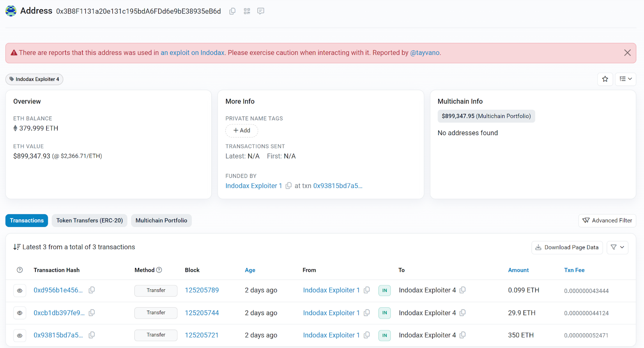Open the Advanced Filter
Viewport: 644px width, 348px height.
point(607,220)
